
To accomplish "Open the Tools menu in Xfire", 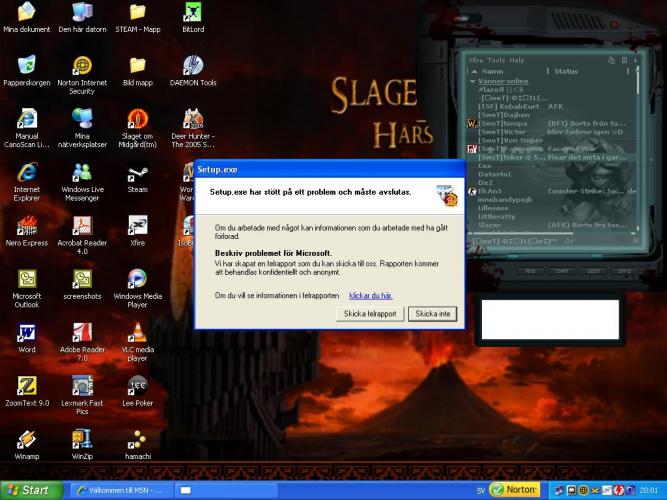I will (496, 61).
